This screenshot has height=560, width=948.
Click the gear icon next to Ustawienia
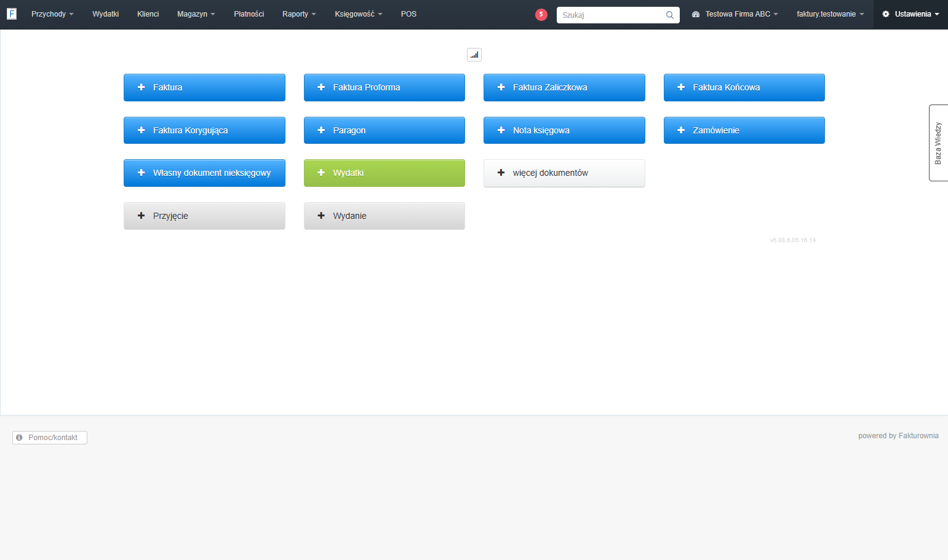point(886,14)
